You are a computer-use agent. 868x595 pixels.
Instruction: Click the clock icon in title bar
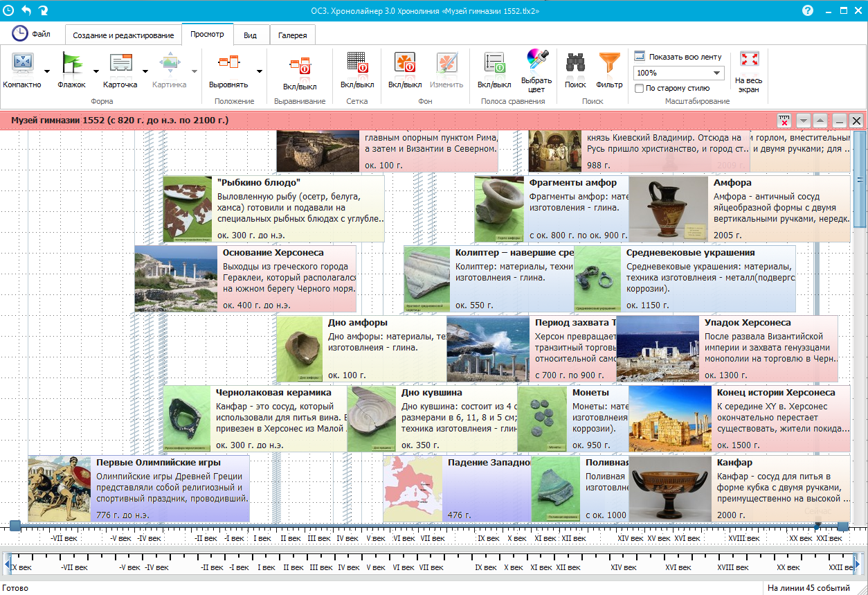pos(9,10)
